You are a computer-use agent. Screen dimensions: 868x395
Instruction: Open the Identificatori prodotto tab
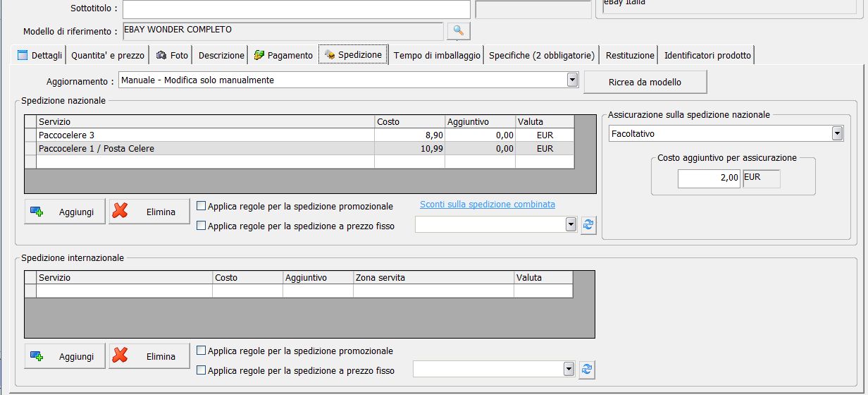707,55
